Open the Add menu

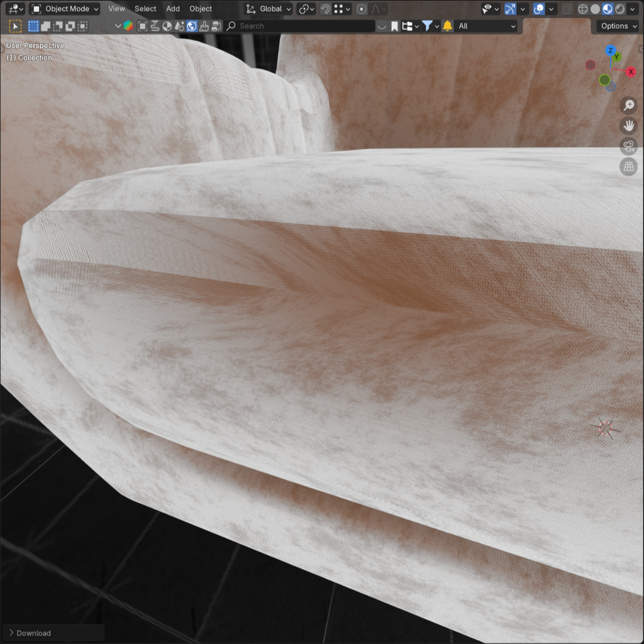click(x=173, y=9)
